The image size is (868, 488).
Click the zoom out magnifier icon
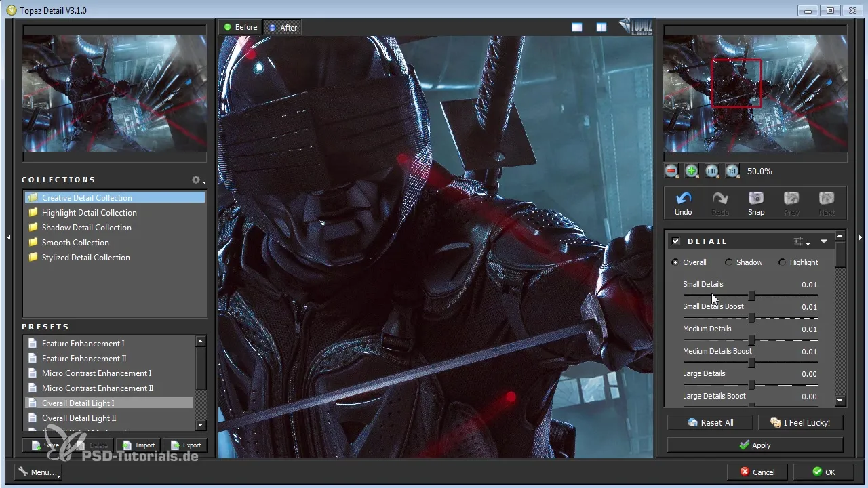[x=671, y=171]
